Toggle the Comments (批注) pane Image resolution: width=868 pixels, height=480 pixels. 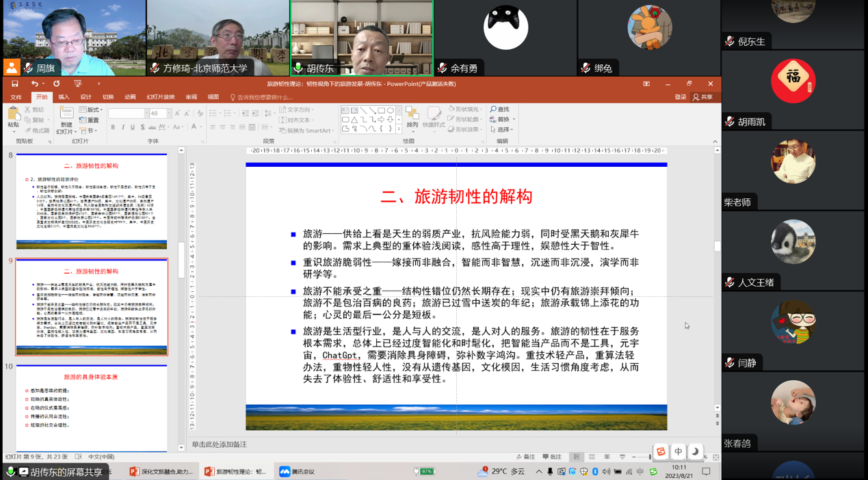pyautogui.click(x=552, y=457)
